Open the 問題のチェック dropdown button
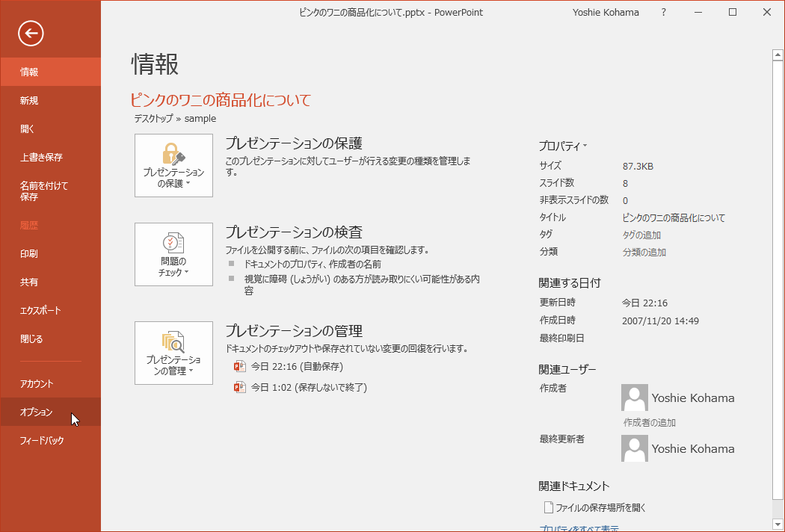Screen dimensions: 785x532 (173, 254)
